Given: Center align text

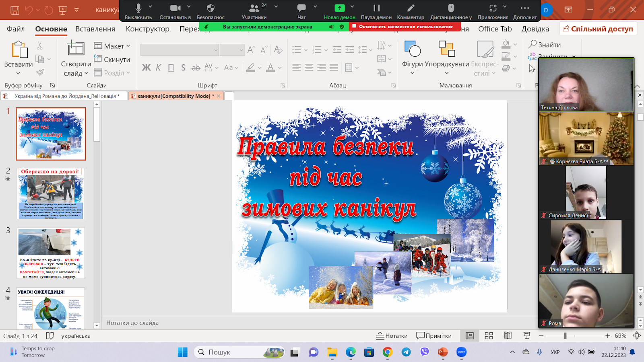Looking at the screenshot, I should [x=309, y=68].
